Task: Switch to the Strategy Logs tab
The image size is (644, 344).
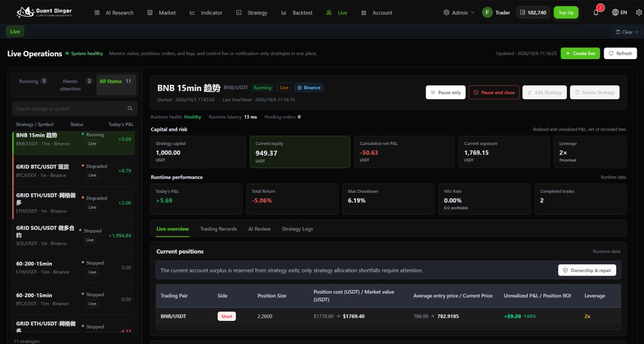Action: click(x=297, y=229)
